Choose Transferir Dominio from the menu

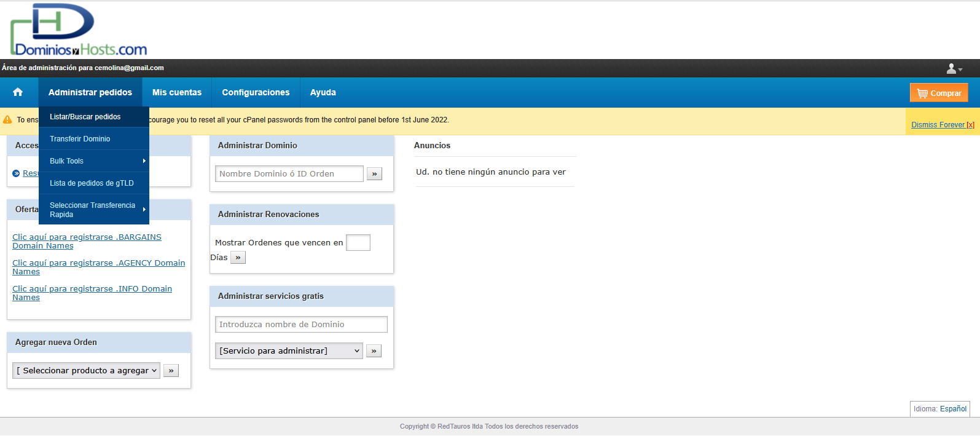point(80,139)
